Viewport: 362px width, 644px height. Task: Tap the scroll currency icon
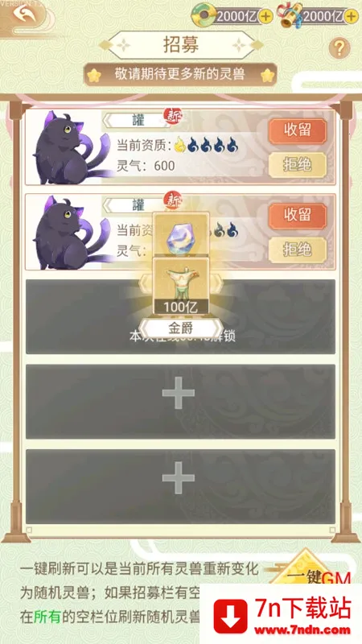(x=290, y=15)
